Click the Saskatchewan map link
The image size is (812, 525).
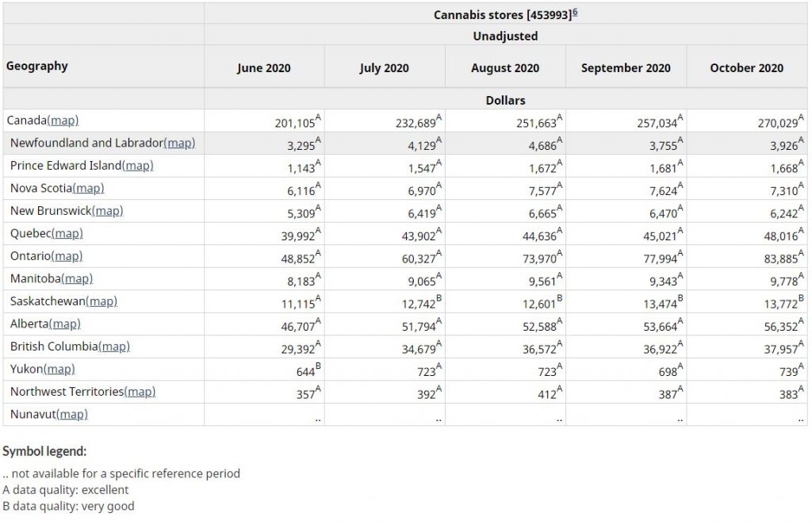coord(101,301)
